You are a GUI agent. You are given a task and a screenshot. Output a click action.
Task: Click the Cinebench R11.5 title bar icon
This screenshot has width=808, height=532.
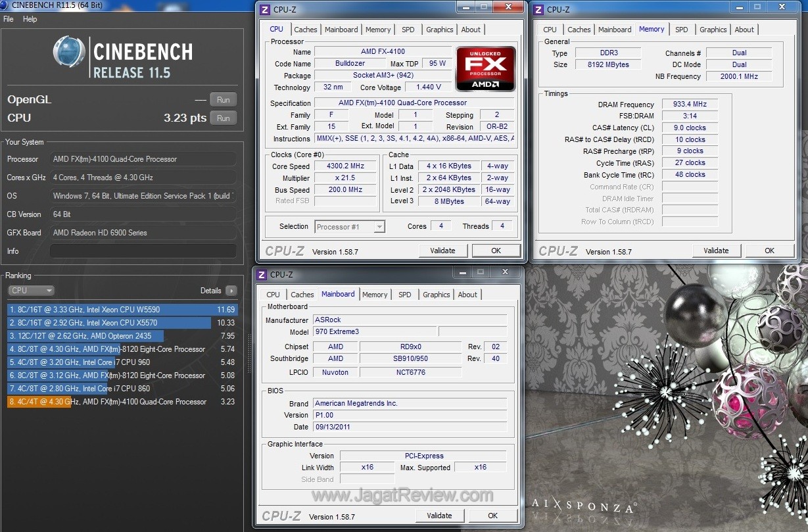point(5,5)
